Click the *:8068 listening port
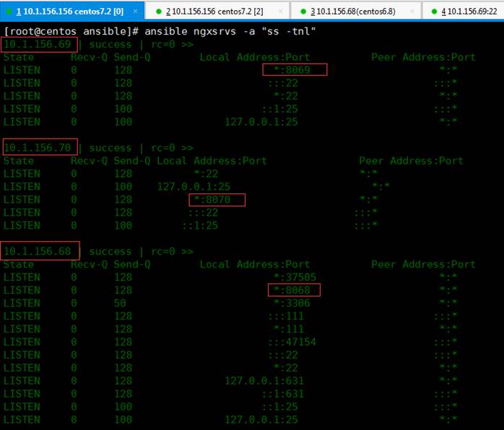504x430 pixels. [x=292, y=289]
